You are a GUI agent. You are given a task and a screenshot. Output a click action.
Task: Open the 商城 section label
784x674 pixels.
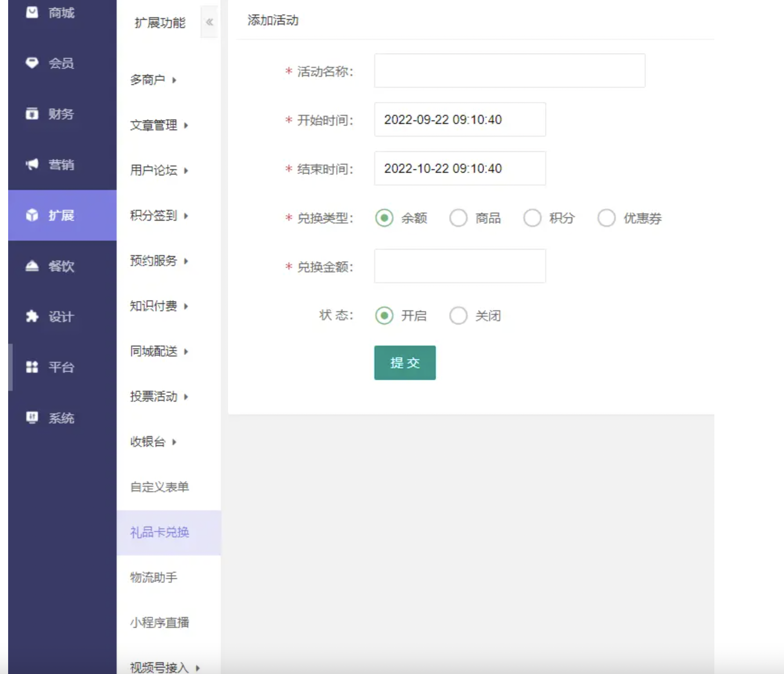61,13
